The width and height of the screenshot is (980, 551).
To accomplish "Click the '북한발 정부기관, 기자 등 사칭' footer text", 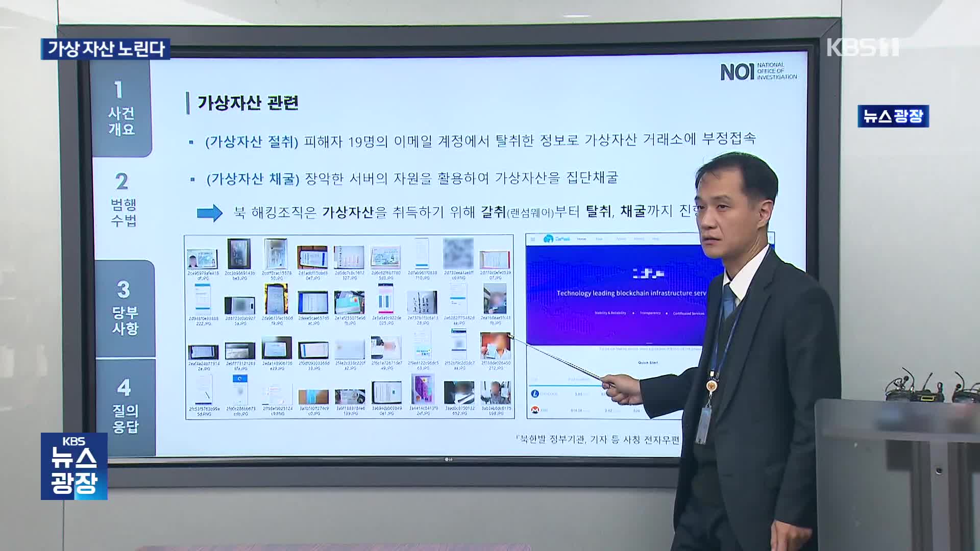I will (597, 439).
